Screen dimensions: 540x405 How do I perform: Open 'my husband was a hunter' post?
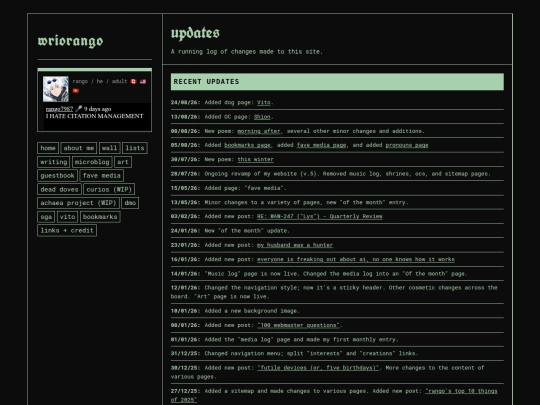[295, 245]
